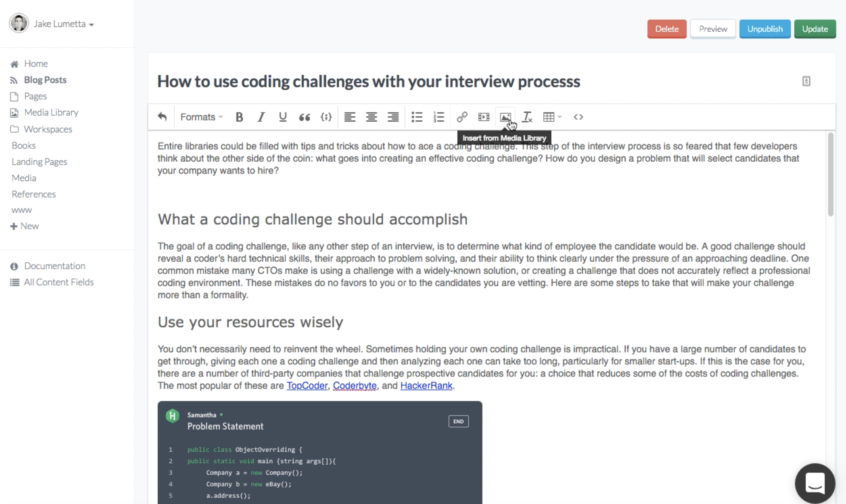Toggle underline formatting
The width and height of the screenshot is (846, 504).
pos(283,117)
